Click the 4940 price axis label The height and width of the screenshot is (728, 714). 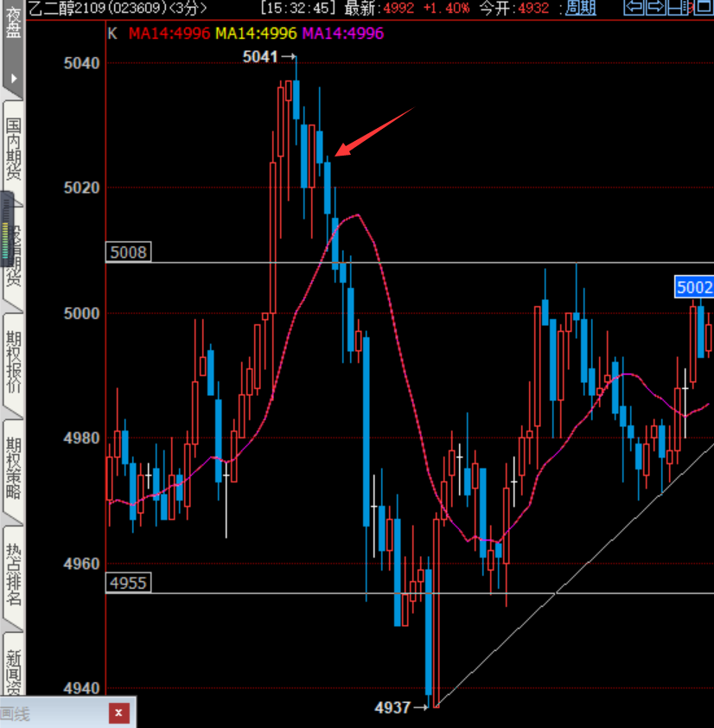click(x=82, y=688)
